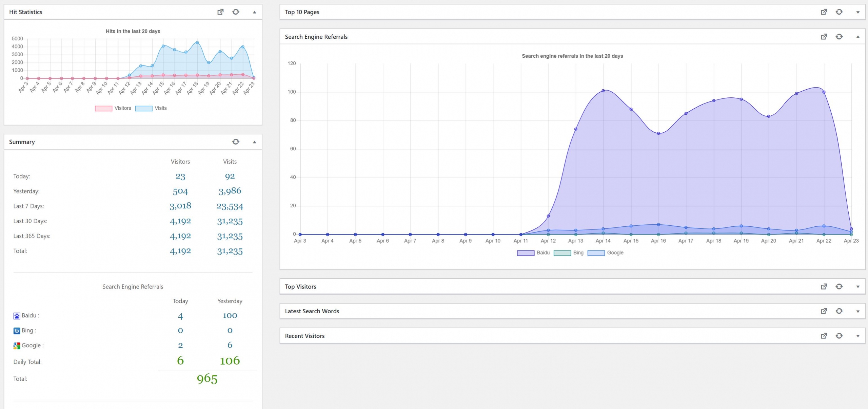Click the Top 10 Pages header title
The image size is (868, 409).
pos(302,12)
